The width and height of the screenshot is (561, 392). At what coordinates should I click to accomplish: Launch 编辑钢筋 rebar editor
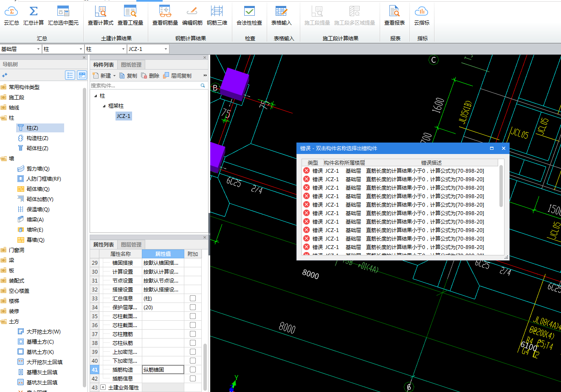192,16
